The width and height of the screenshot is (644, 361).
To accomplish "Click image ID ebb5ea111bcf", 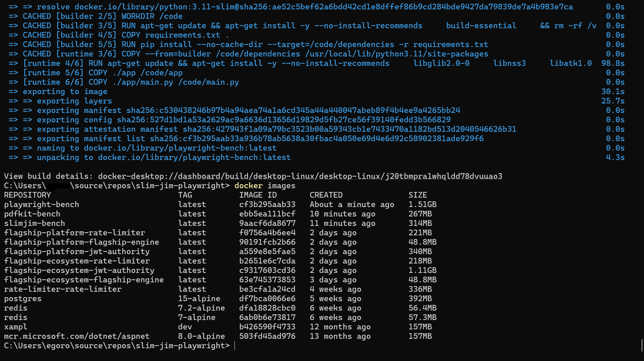I will pos(267,214).
